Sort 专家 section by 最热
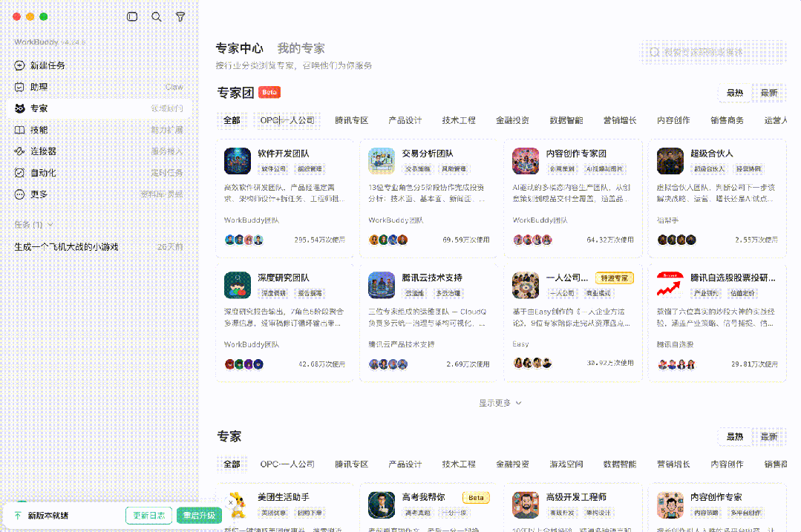The width and height of the screenshot is (801, 532). 735,437
